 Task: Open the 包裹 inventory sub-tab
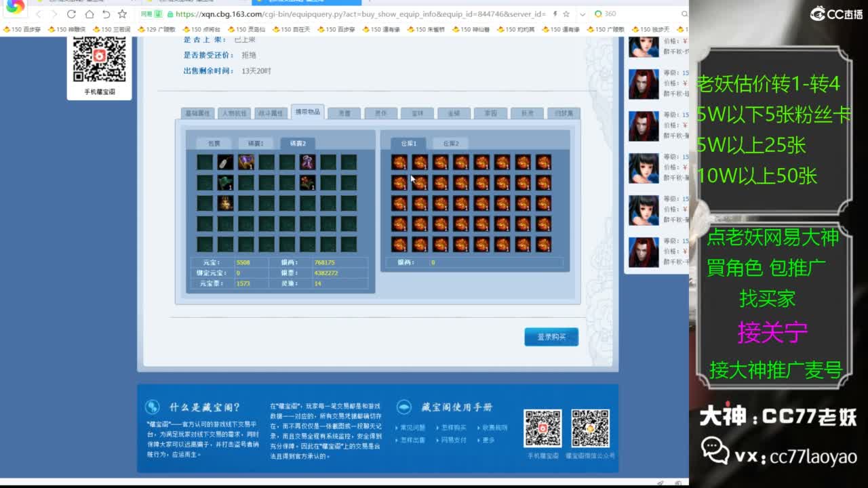point(214,143)
